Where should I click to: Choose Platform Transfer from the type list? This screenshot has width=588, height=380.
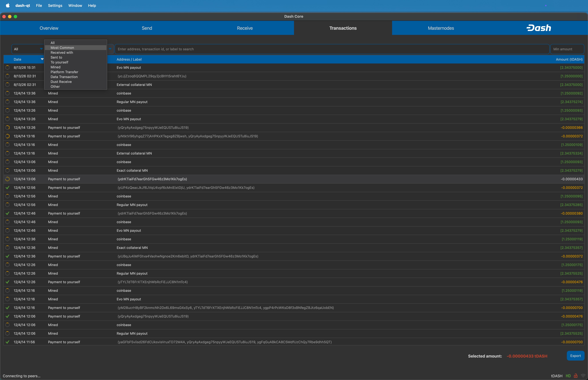(x=76, y=72)
